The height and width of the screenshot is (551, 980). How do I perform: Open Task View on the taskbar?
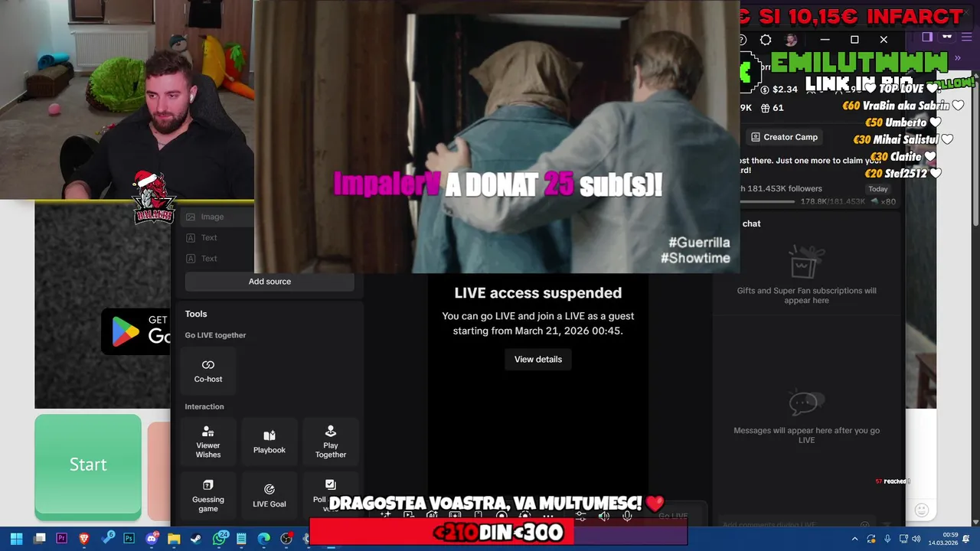pyautogui.click(x=40, y=539)
